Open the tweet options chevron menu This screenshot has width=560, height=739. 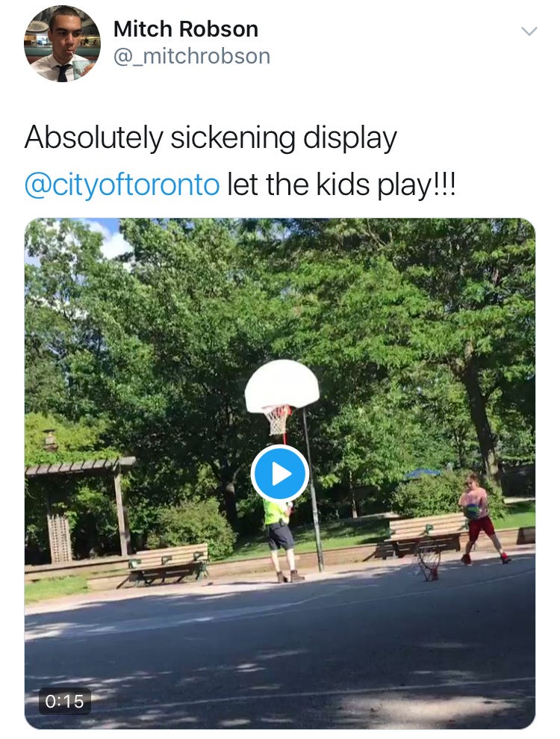(x=529, y=31)
